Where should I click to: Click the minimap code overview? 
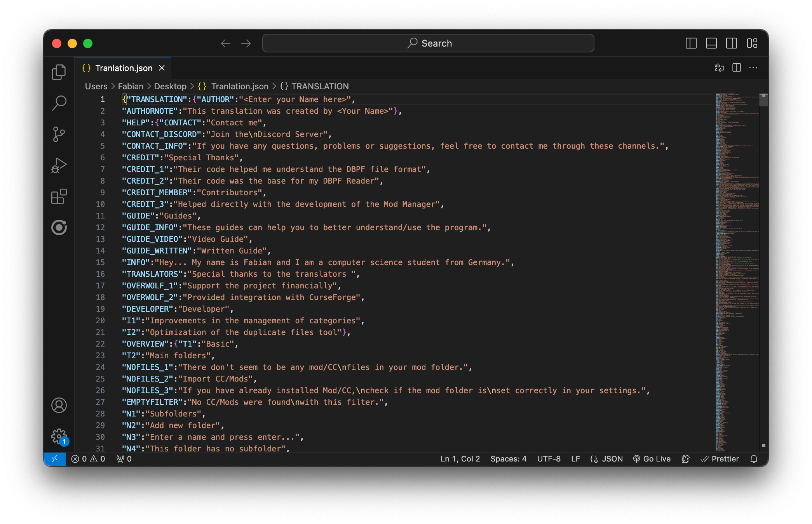tap(737, 272)
